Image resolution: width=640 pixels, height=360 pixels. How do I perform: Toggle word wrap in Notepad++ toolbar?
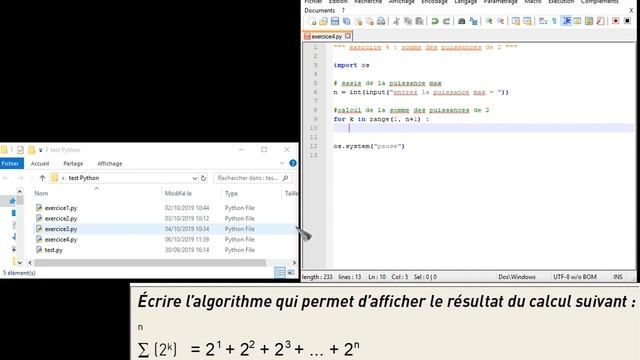[543, 21]
